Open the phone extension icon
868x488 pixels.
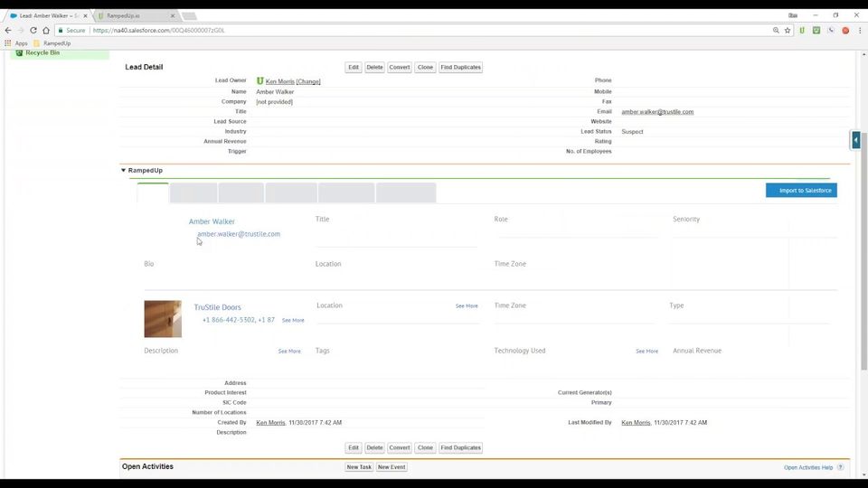[x=831, y=31]
